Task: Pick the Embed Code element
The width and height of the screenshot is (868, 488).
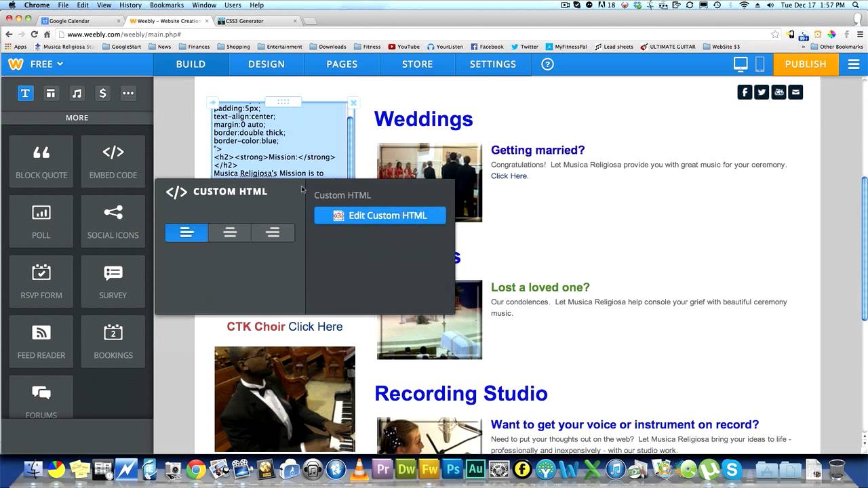Action: coord(113,162)
